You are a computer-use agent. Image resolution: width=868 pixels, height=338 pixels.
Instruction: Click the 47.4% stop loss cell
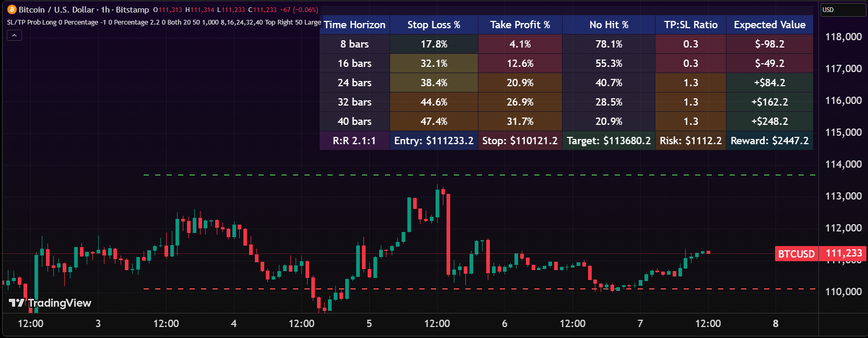tap(434, 121)
